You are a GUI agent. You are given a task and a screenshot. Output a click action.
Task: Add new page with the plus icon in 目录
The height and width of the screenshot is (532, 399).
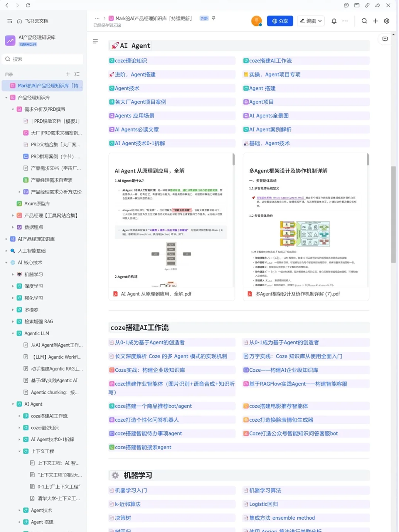pyautogui.click(x=68, y=74)
